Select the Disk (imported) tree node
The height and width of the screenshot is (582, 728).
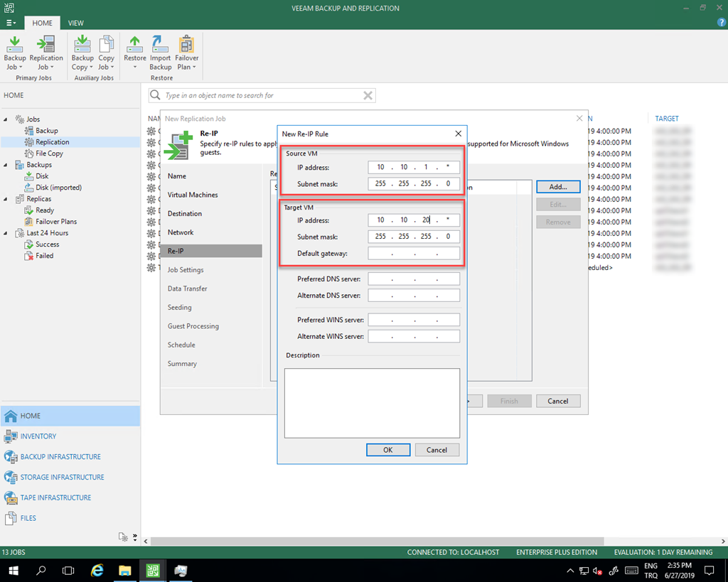58,188
